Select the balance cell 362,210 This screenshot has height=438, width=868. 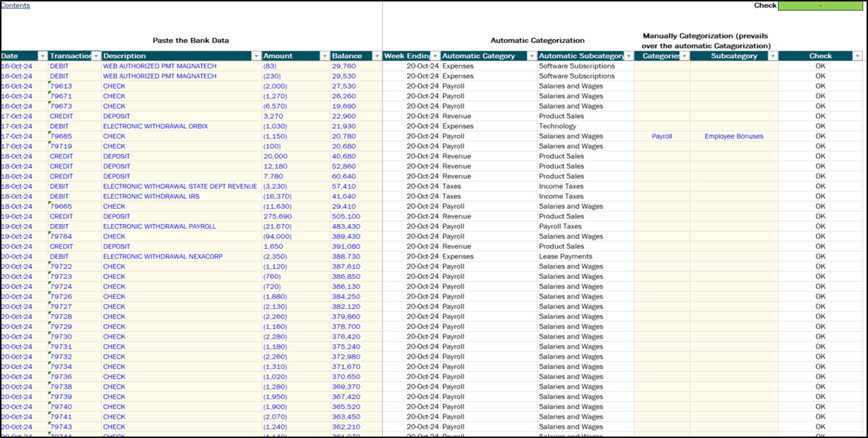pos(355,427)
